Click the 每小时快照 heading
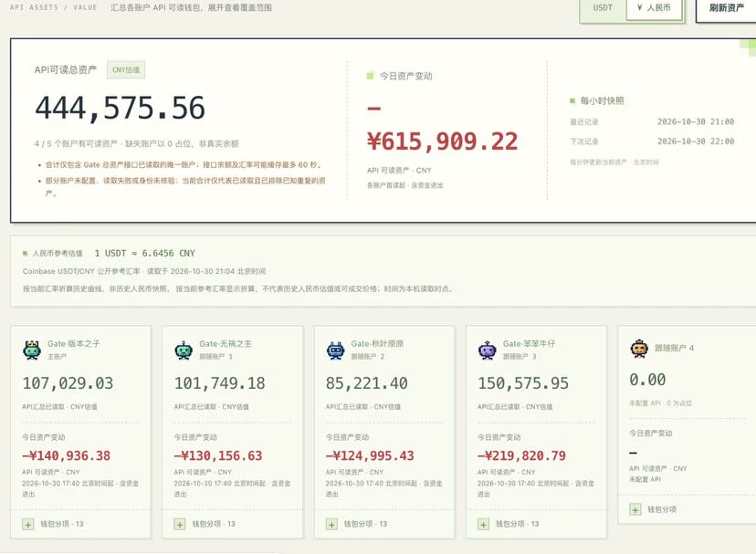 pyautogui.click(x=602, y=100)
